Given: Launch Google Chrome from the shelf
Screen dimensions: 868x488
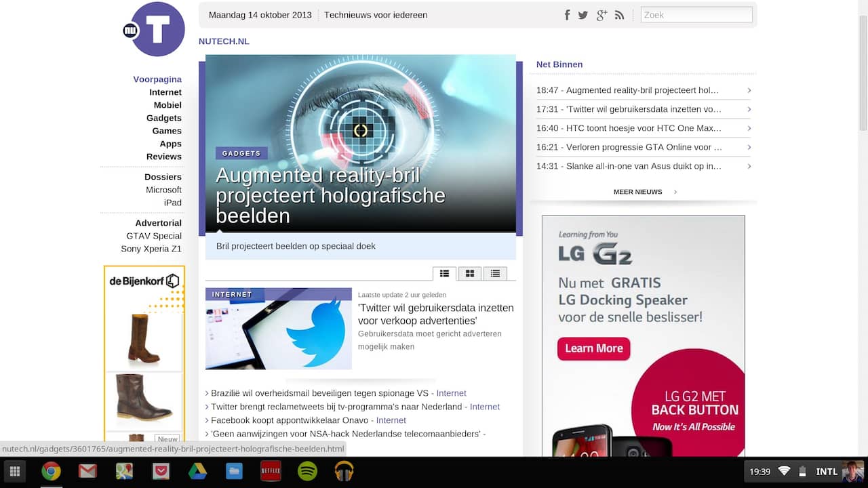Looking at the screenshot, I should click(x=51, y=471).
